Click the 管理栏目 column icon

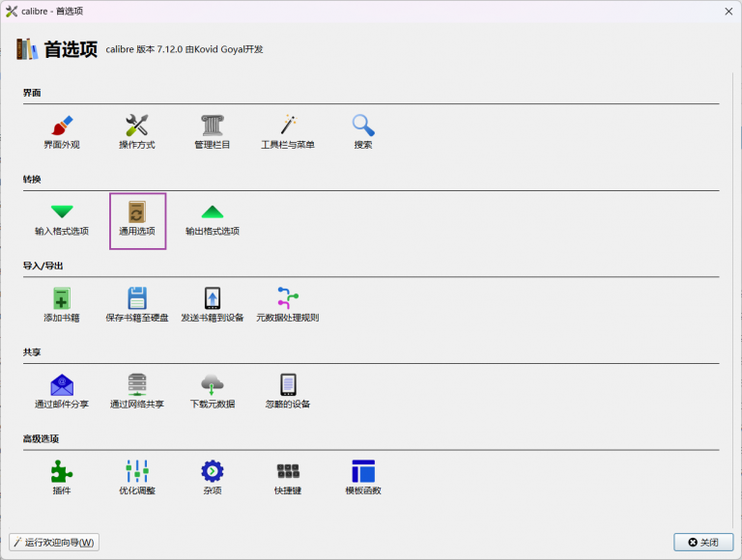[213, 126]
